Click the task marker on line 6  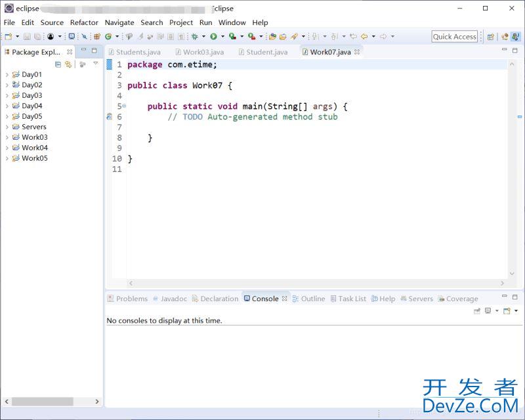pos(109,117)
